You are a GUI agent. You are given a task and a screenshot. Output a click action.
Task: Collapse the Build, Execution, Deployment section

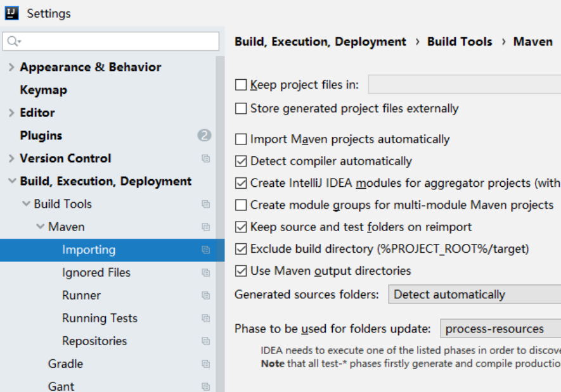(x=12, y=181)
